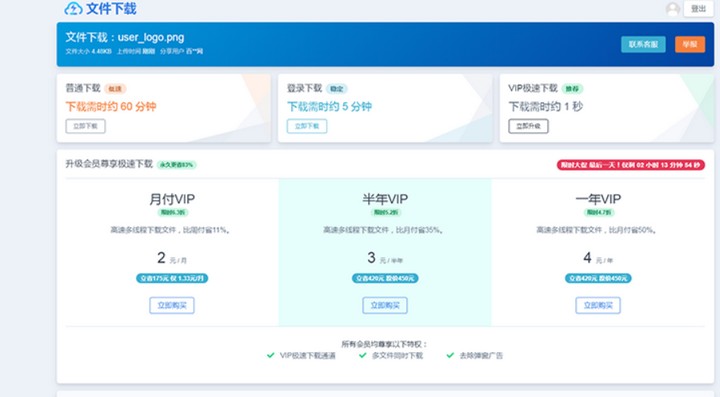The image size is (720, 397).
Task: Click the 联系客服 button
Action: (643, 44)
